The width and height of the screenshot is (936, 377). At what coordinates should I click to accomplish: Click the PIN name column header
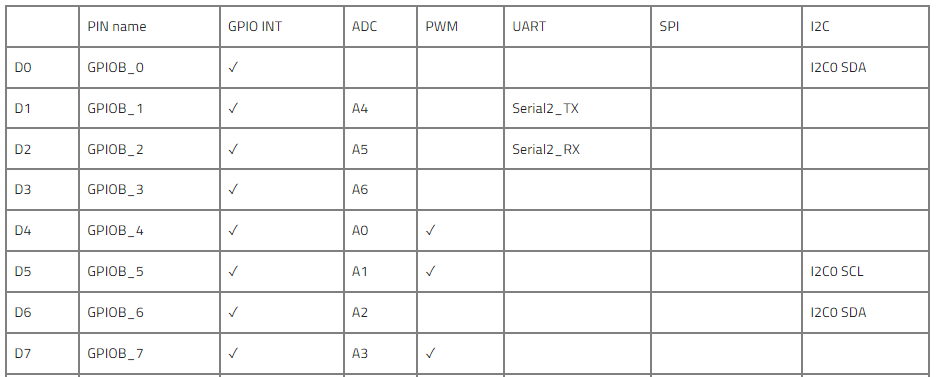116,27
